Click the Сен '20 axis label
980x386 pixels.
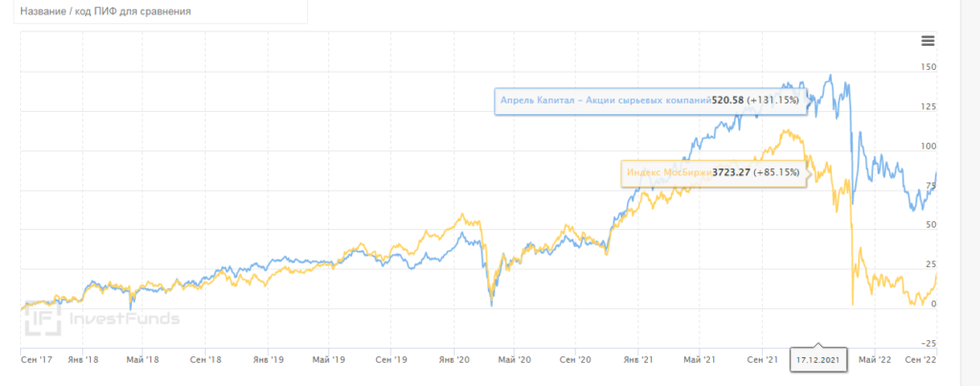[576, 360]
